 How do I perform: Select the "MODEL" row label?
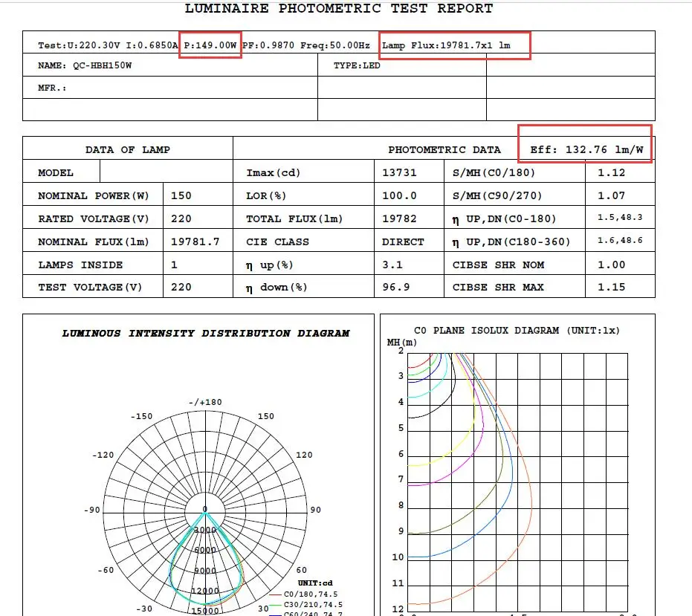tap(56, 172)
